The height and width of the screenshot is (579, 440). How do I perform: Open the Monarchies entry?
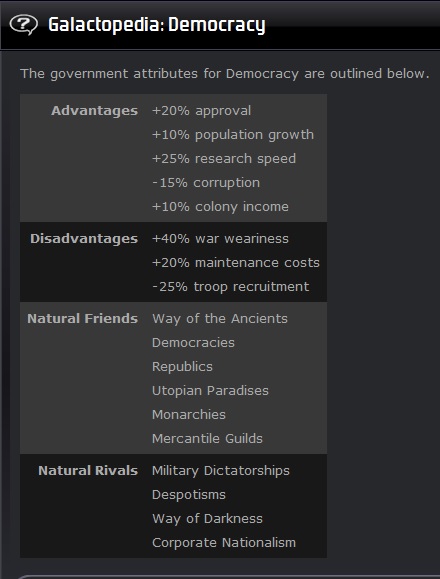[x=189, y=415]
